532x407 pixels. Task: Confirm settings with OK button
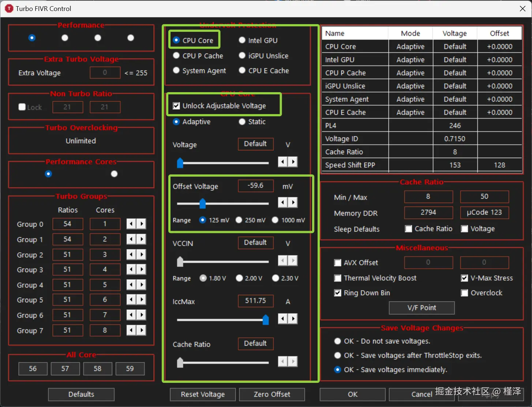coord(353,395)
